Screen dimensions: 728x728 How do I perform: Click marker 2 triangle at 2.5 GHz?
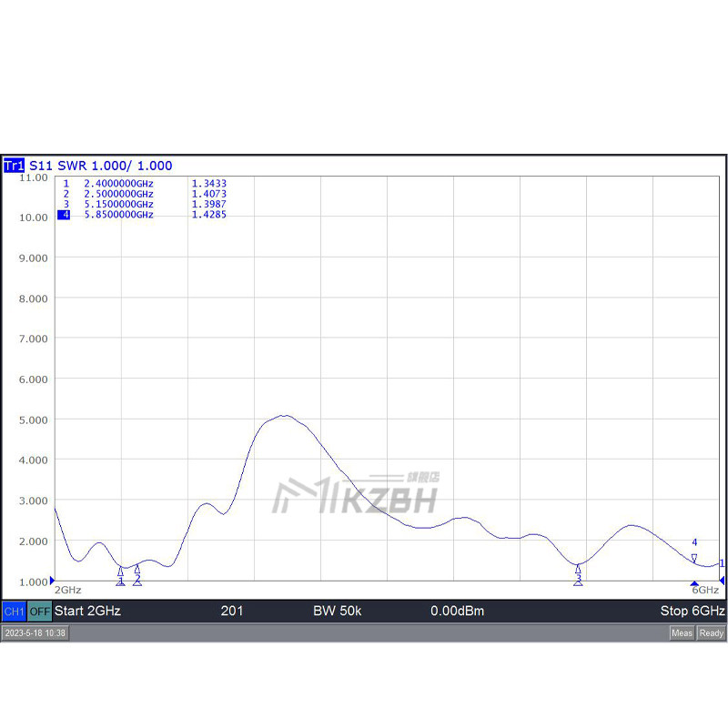[x=137, y=570]
